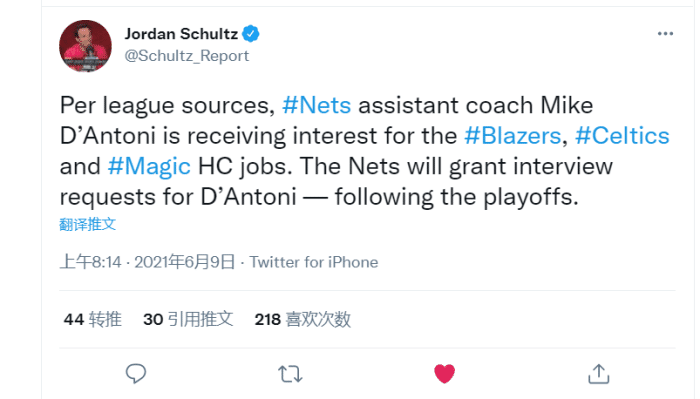This screenshot has width=700, height=399.
Task: Open the Jordan Schultz display name
Action: tap(181, 34)
